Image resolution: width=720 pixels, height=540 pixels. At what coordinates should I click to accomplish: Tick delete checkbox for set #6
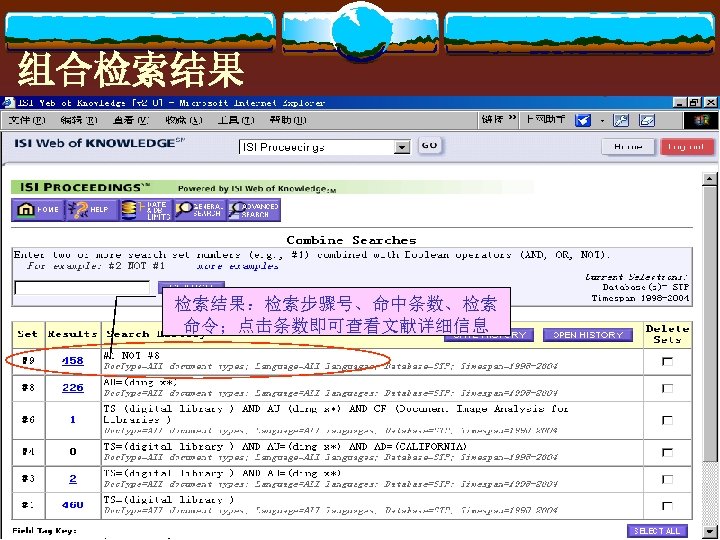coord(667,420)
